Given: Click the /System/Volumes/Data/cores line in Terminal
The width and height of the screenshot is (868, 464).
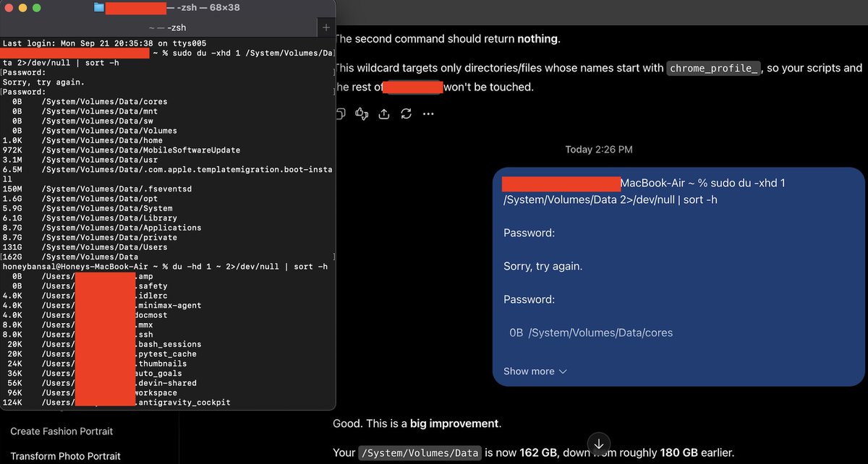Looking at the screenshot, I should click(x=90, y=102).
